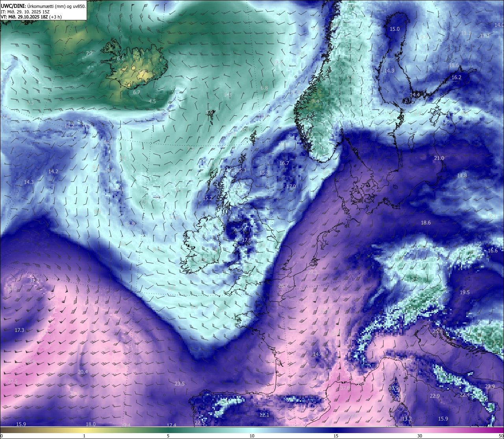Select the 23.9 value label
The width and height of the screenshot is (504, 439).
click(490, 386)
